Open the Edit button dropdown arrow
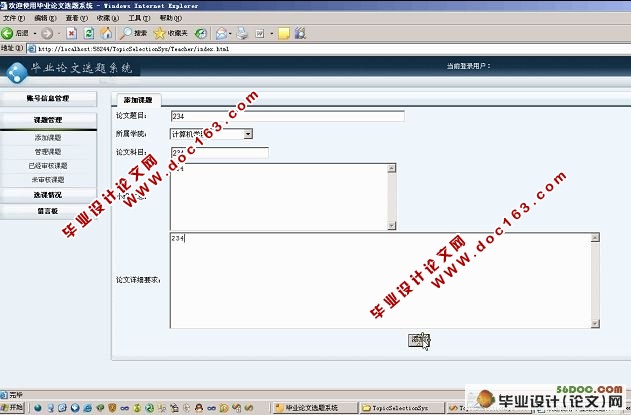This screenshot has height=415, width=631. click(x=272, y=33)
